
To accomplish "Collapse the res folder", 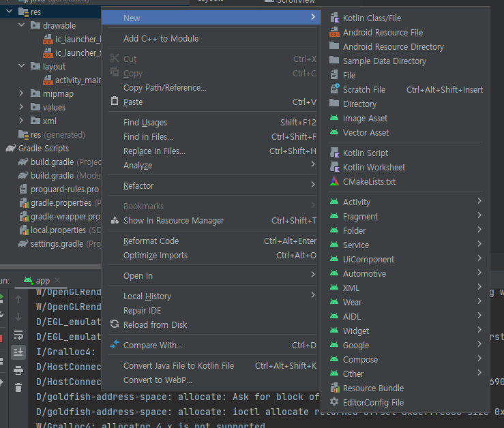I will coord(10,12).
